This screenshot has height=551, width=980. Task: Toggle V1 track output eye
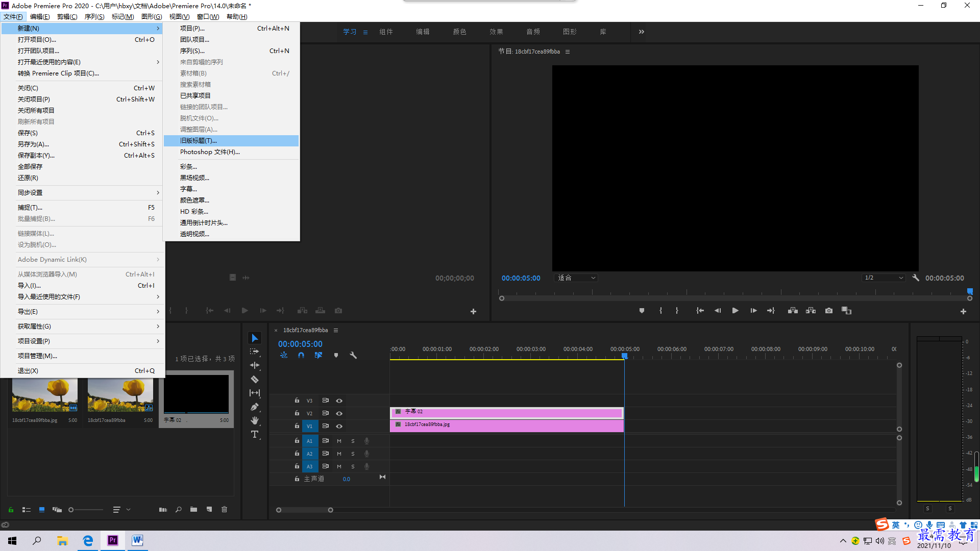click(x=339, y=426)
